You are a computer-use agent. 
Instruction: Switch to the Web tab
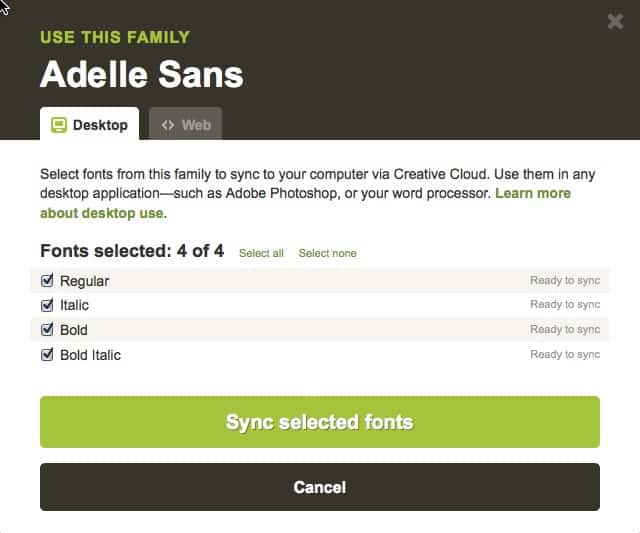pos(186,124)
